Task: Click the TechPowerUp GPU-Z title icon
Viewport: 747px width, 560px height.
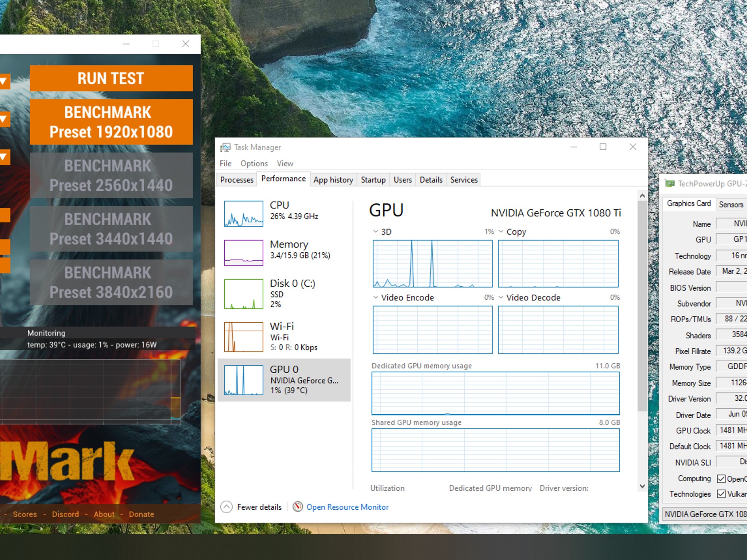Action: (x=670, y=183)
